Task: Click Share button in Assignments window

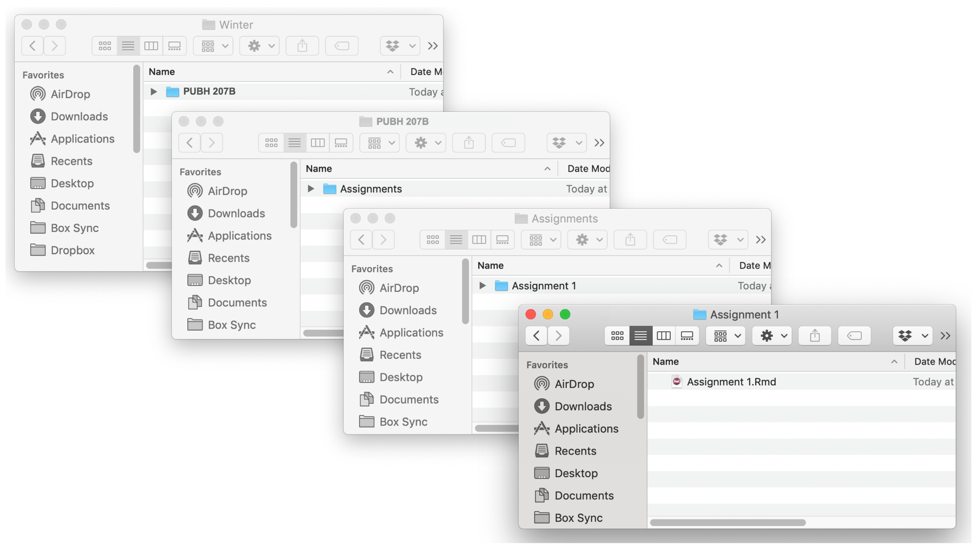Action: click(x=631, y=240)
